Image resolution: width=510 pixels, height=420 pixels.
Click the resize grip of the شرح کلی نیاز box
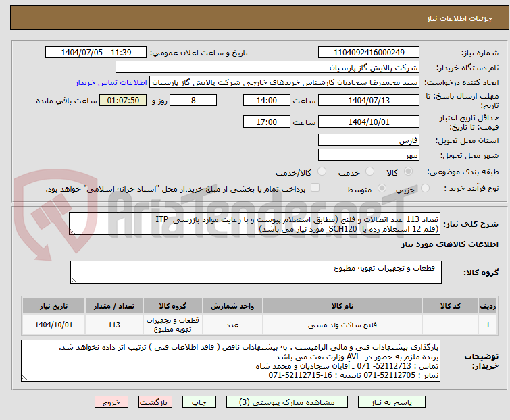72,232
